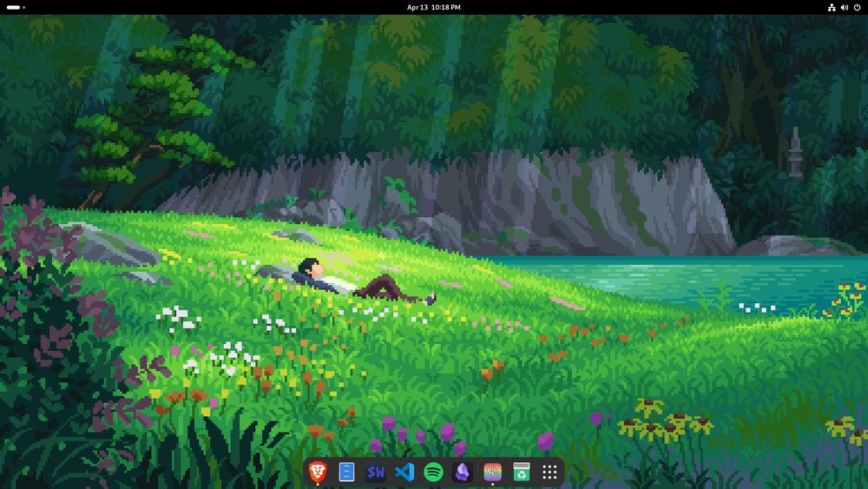The width and height of the screenshot is (868, 489).
Task: Open the date and time menu
Action: click(x=433, y=7)
